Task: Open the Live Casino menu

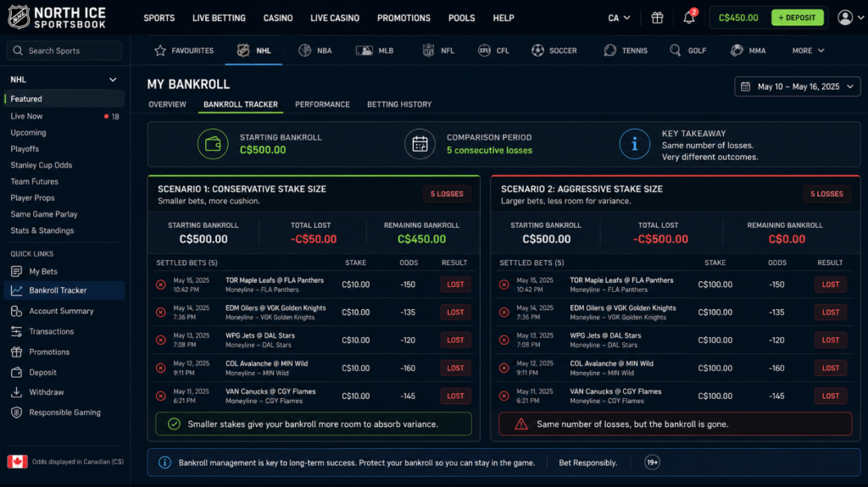Action: (334, 18)
